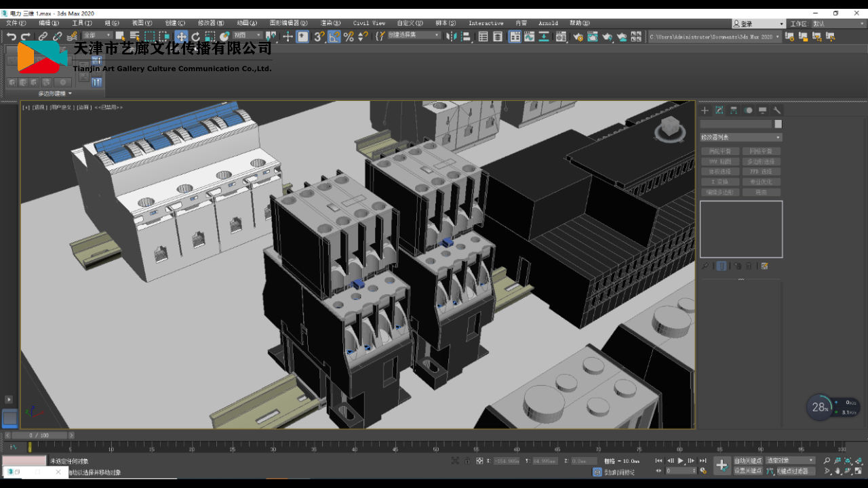This screenshot has height=488, width=868.
Task: Click the Render Production teapot icon
Action: pos(608,37)
